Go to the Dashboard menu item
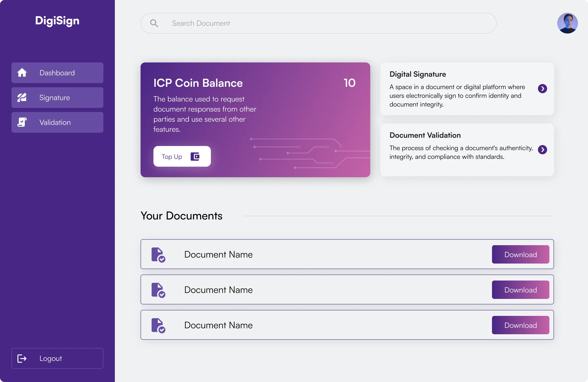588x382 pixels. 57,73
